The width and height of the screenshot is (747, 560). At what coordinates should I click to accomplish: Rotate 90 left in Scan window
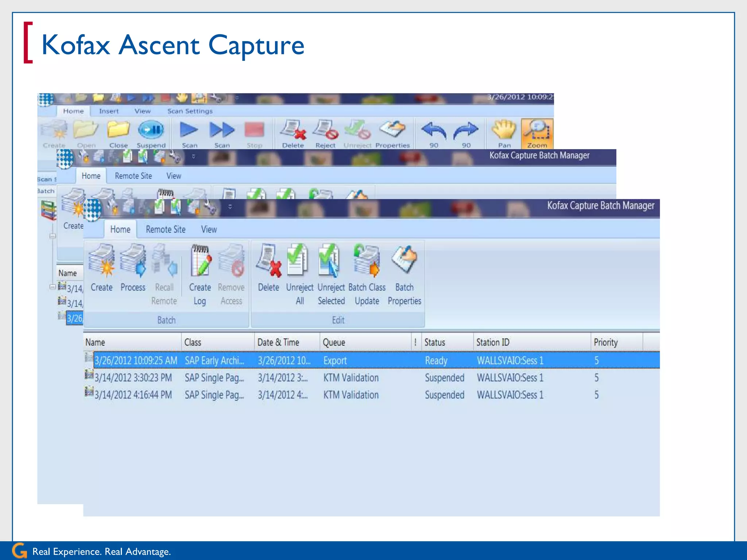pos(434,134)
